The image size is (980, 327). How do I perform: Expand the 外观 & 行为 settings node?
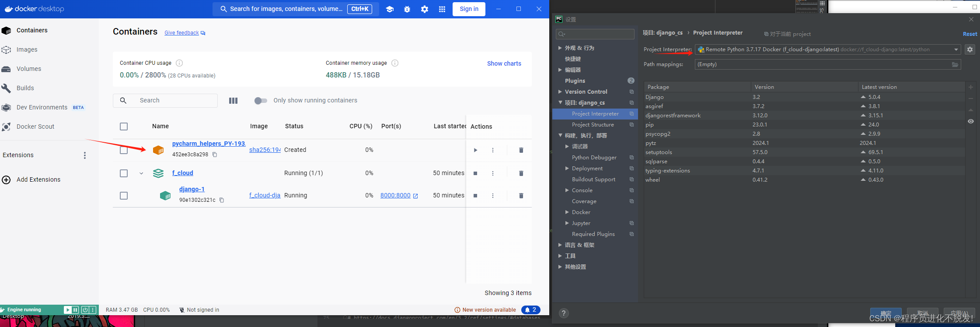pos(560,48)
